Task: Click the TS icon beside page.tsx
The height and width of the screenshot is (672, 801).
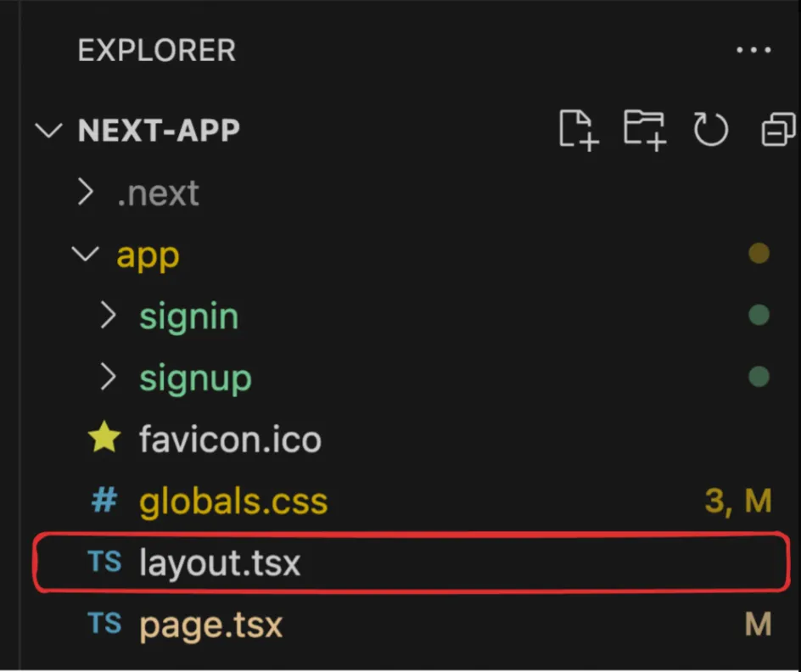Action: [104, 624]
